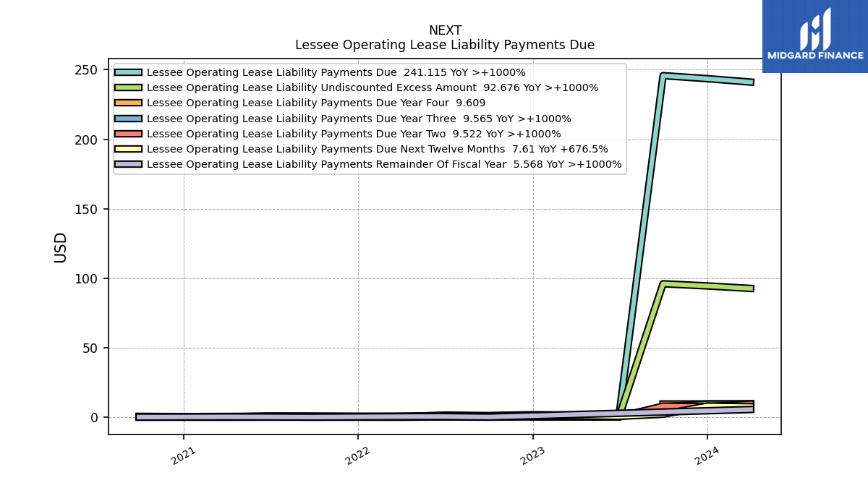Click y-axis tick label 100
The width and height of the screenshot is (868, 488).
tap(87, 278)
